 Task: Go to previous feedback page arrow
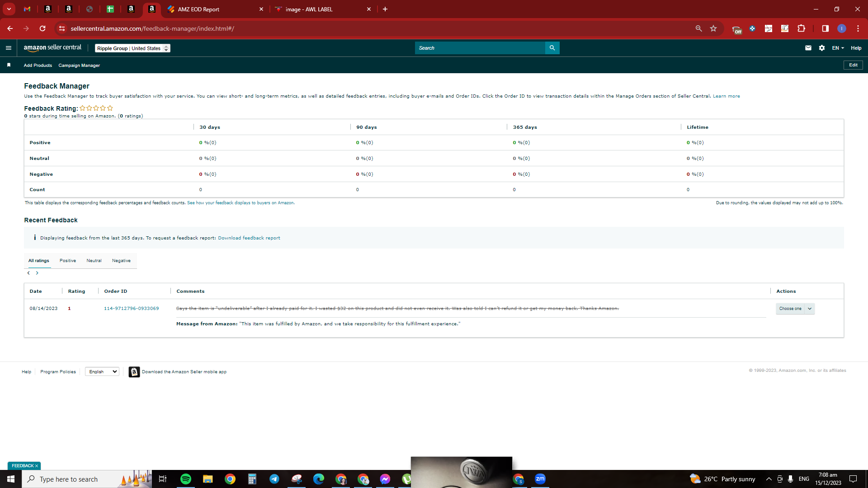28,273
